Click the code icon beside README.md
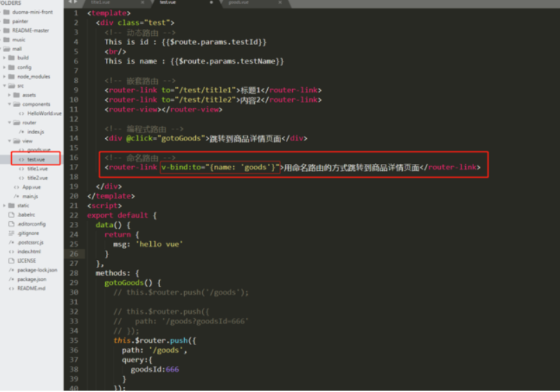Screen dimensions: 560x392 tap(12, 288)
